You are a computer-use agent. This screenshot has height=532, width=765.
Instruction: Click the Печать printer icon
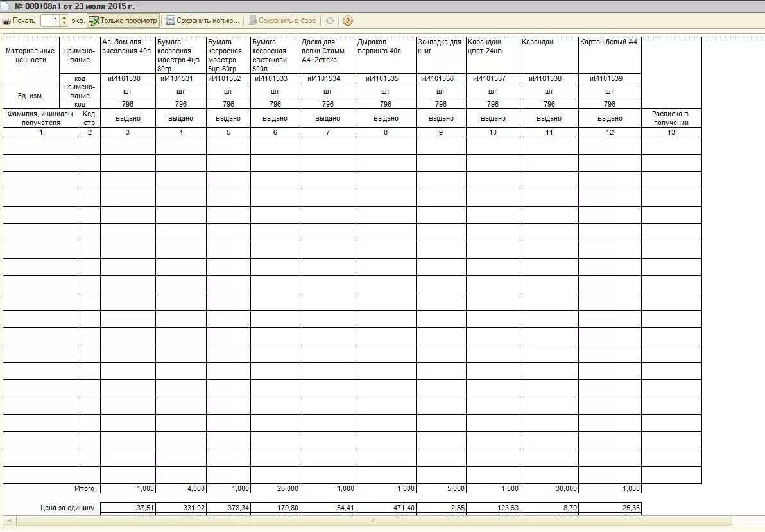[6, 21]
